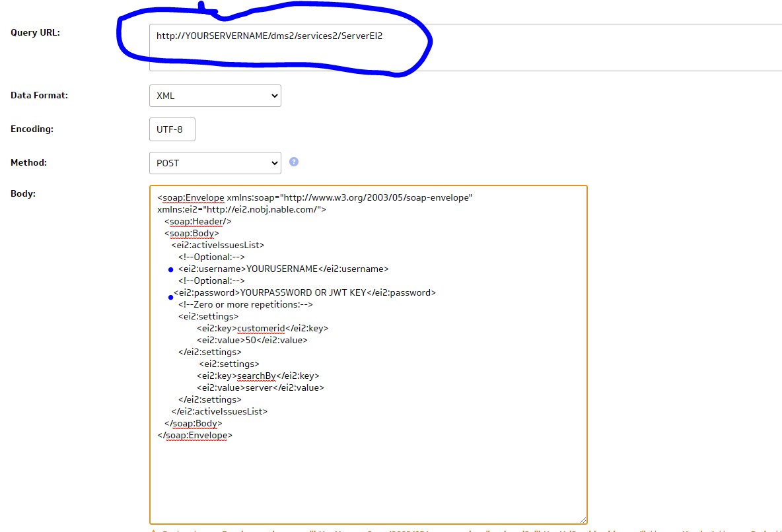Click the Zero or more repetitions comment

pyautogui.click(x=246, y=305)
